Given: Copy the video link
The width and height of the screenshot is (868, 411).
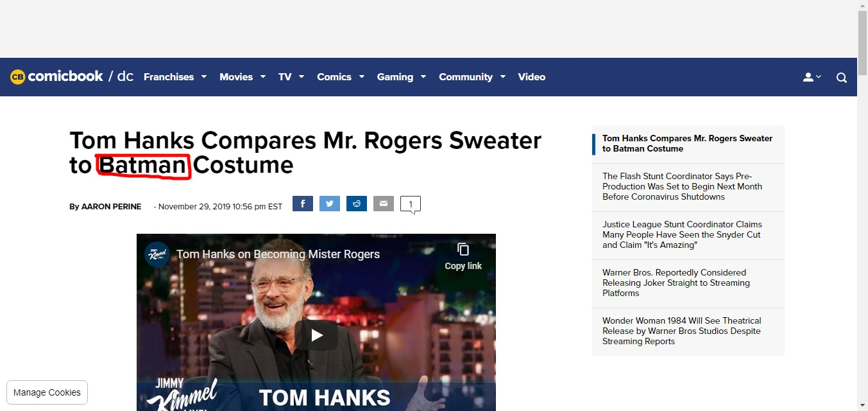Looking at the screenshot, I should 463,256.
